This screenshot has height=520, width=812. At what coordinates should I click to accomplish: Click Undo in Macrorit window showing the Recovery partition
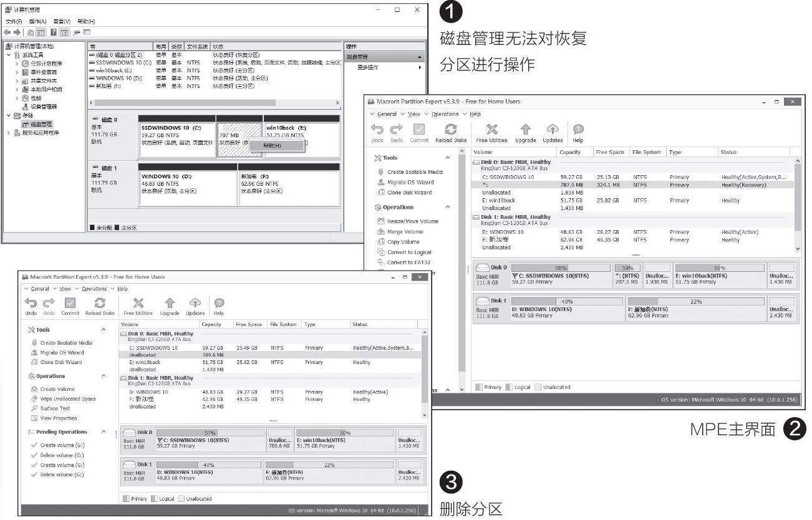[x=377, y=132]
